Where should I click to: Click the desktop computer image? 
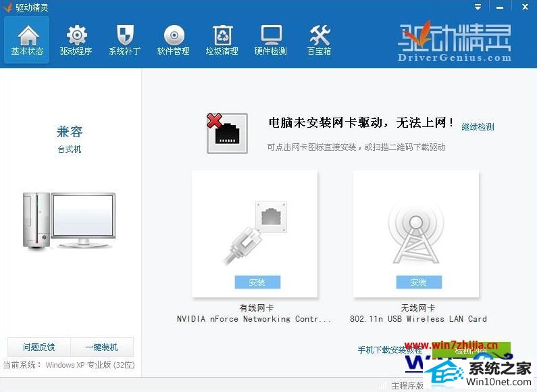[x=69, y=220]
